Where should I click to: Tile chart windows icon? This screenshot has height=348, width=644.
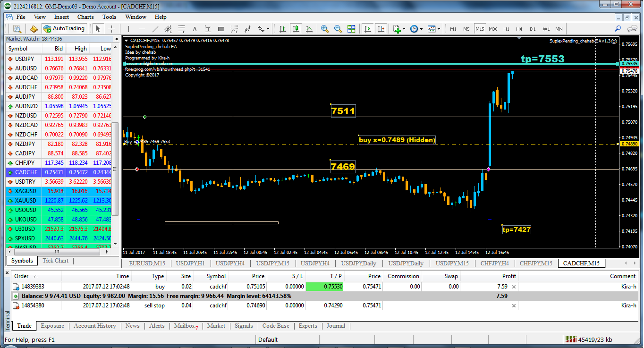click(x=351, y=29)
